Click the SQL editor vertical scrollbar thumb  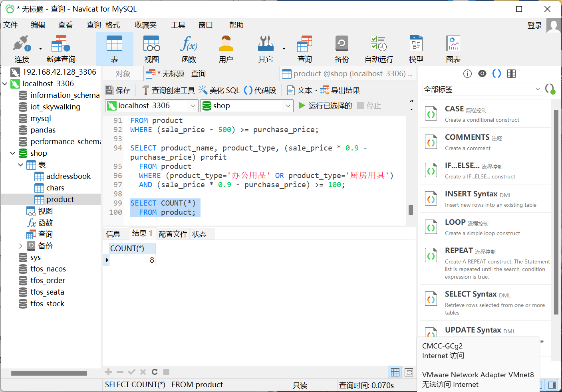click(x=411, y=210)
